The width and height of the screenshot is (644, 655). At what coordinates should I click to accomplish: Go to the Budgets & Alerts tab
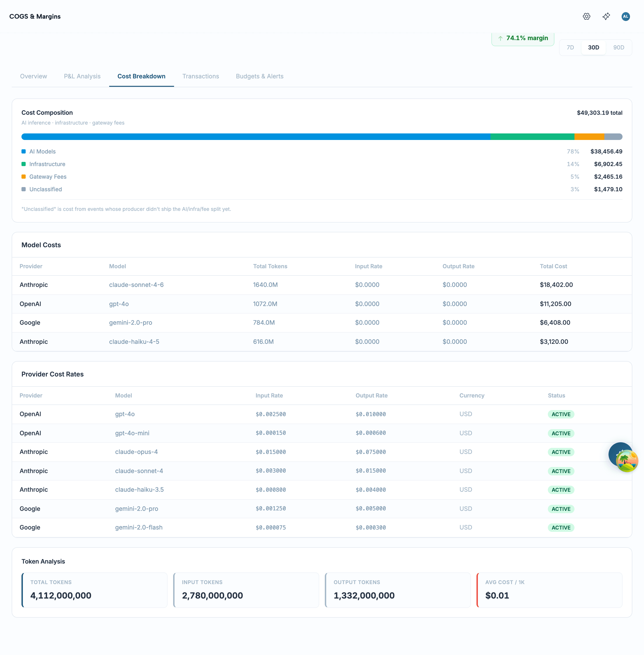[259, 76]
